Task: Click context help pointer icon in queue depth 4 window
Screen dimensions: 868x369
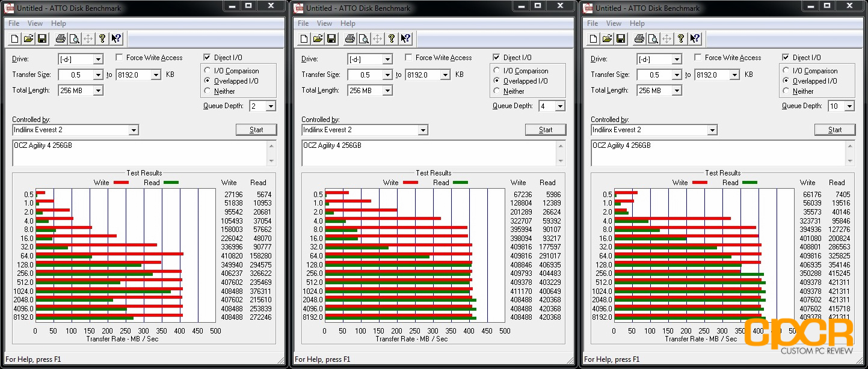Action: [x=406, y=39]
